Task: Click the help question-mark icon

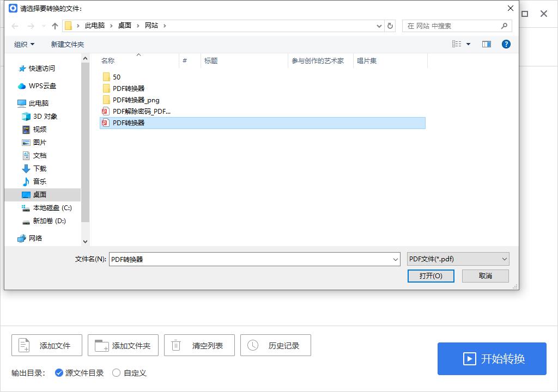Action: 506,44
